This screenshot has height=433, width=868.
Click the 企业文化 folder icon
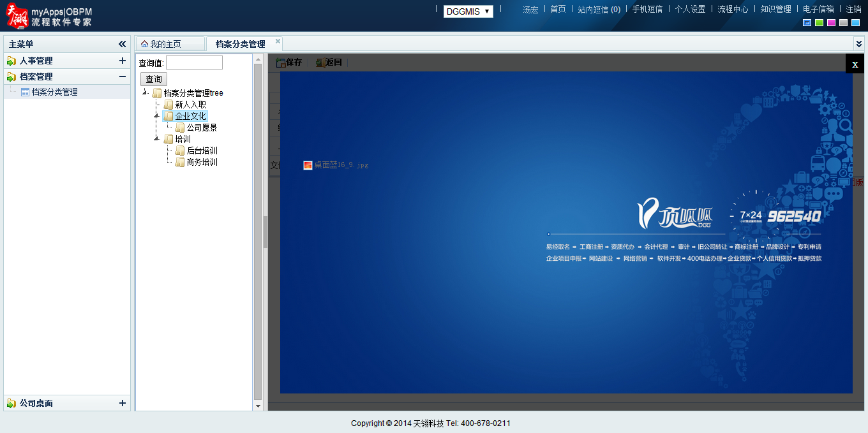pyautogui.click(x=168, y=116)
